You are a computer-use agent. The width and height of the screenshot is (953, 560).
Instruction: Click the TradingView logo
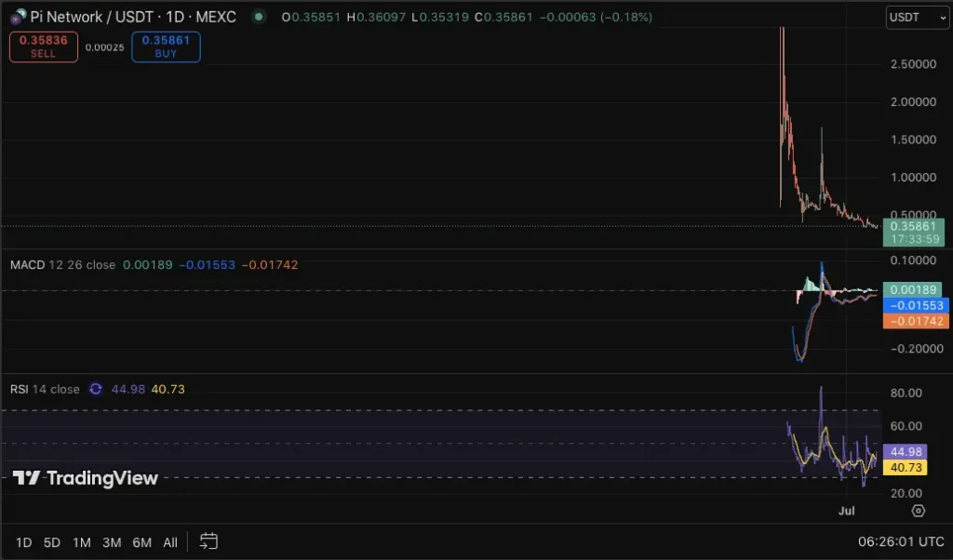coord(86,478)
